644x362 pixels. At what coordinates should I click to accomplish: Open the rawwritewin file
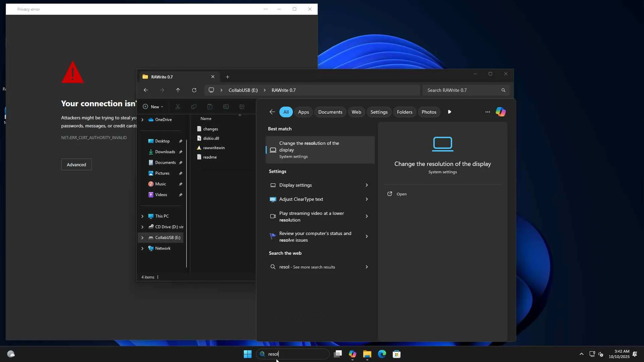(214, 148)
